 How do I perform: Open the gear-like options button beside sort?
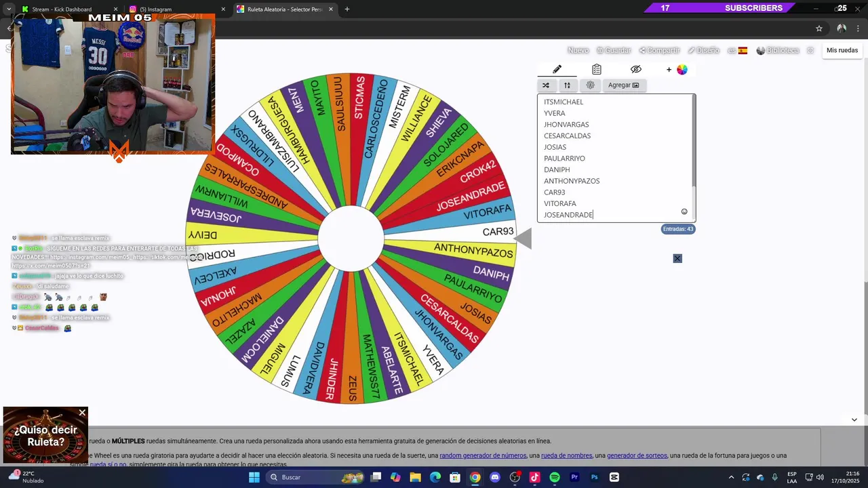click(x=590, y=85)
